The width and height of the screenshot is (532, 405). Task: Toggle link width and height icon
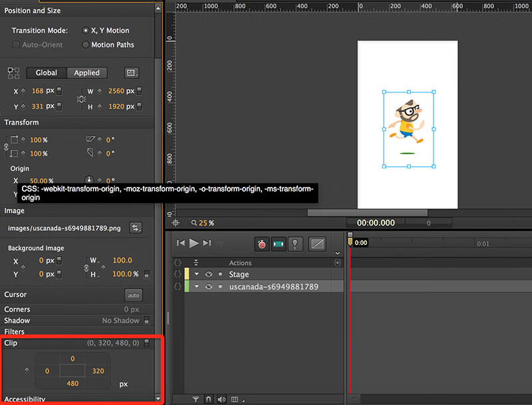pos(81,99)
